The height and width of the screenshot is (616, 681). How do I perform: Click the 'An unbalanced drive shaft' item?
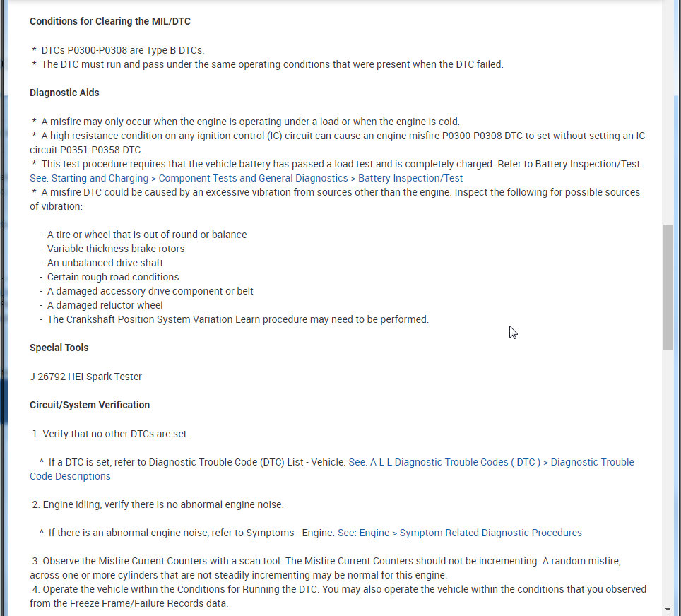[105, 263]
